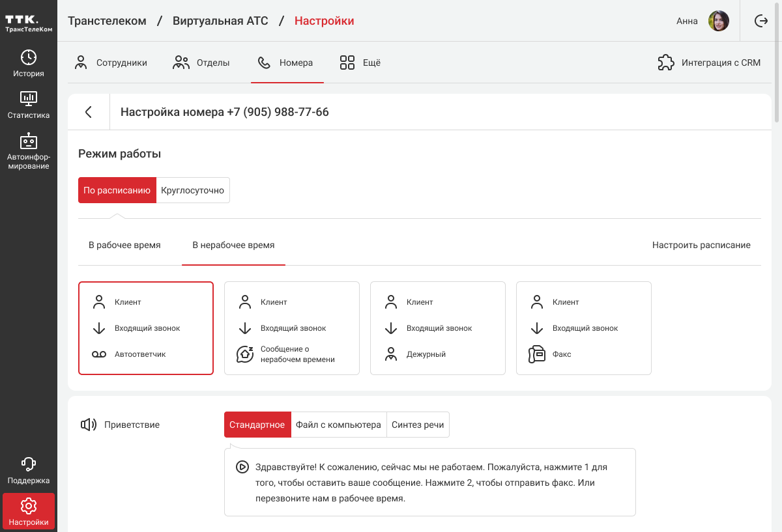Play the standard greeting message
782x532 pixels.
pyautogui.click(x=242, y=467)
